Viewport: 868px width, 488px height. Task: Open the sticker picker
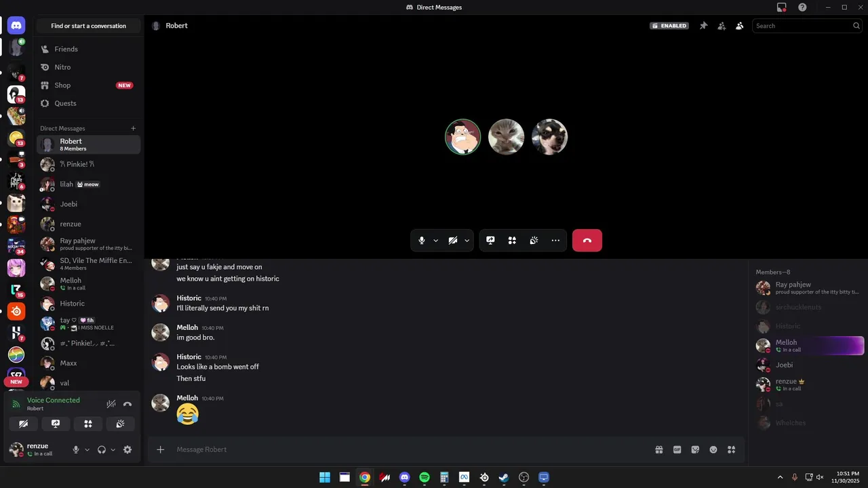click(x=695, y=449)
